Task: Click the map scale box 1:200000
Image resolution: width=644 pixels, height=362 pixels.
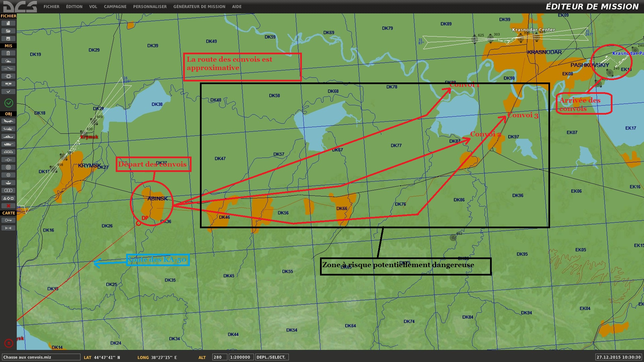Action: [x=241, y=357]
